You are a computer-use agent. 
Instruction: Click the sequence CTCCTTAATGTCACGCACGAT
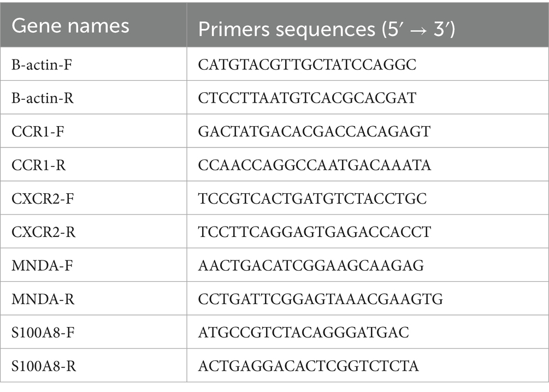click(x=307, y=98)
